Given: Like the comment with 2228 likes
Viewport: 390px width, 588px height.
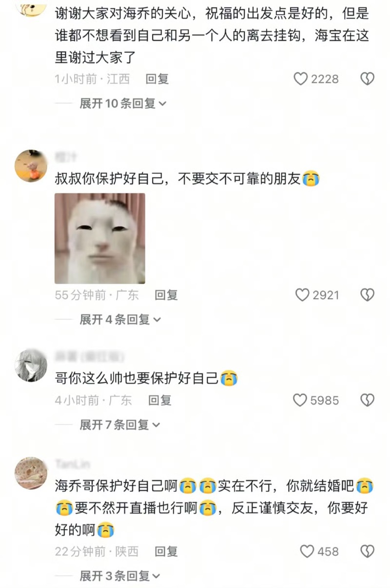Looking at the screenshot, I should (301, 79).
